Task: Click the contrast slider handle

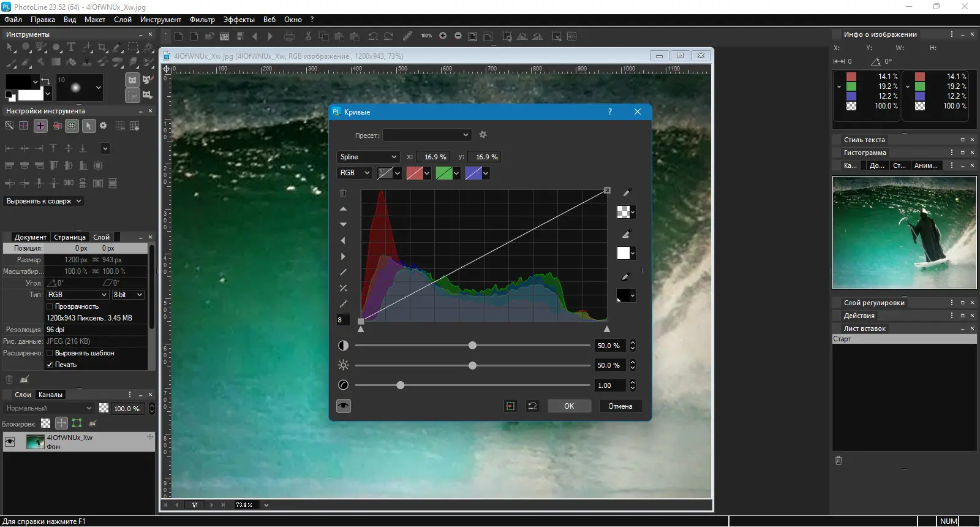Action: (472, 346)
